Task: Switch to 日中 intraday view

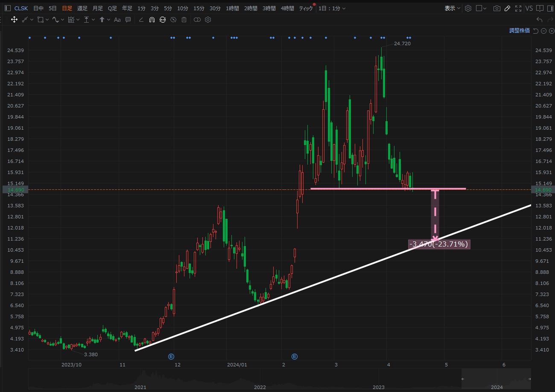Action: (38, 8)
